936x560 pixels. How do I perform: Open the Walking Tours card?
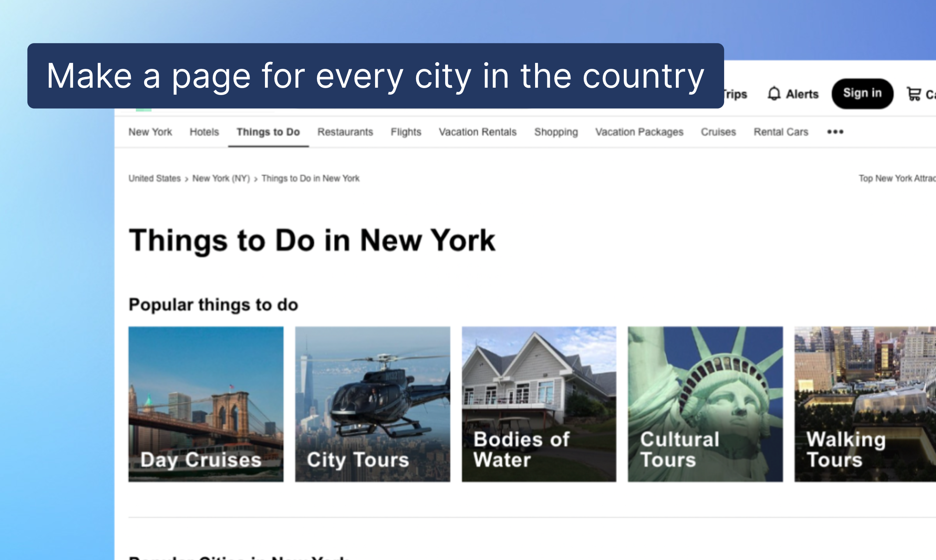(865, 404)
